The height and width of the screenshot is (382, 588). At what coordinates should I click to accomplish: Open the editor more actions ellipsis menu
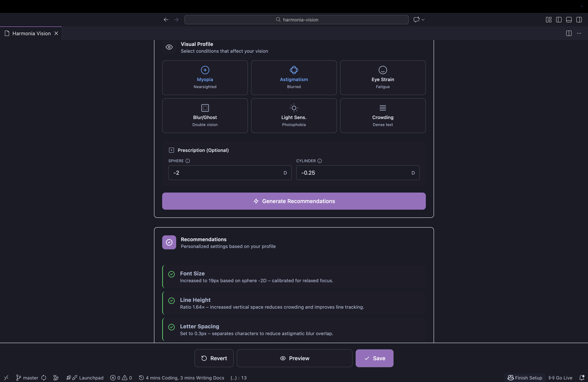[579, 33]
